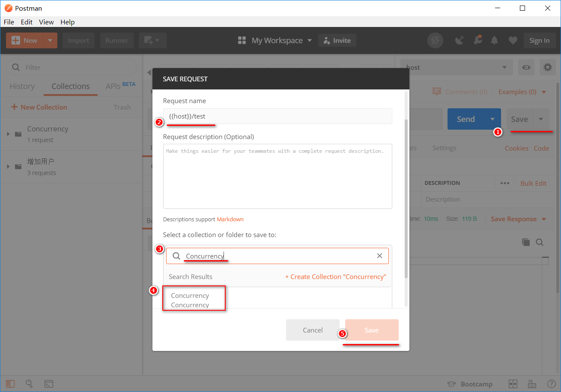
Task: Click the collection search field containing Concurrency
Action: click(x=278, y=256)
